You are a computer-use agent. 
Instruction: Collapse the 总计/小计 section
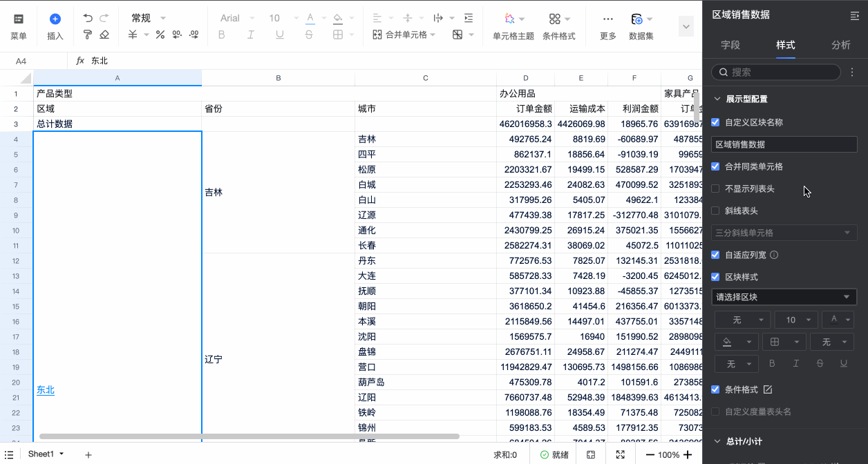[716, 441]
